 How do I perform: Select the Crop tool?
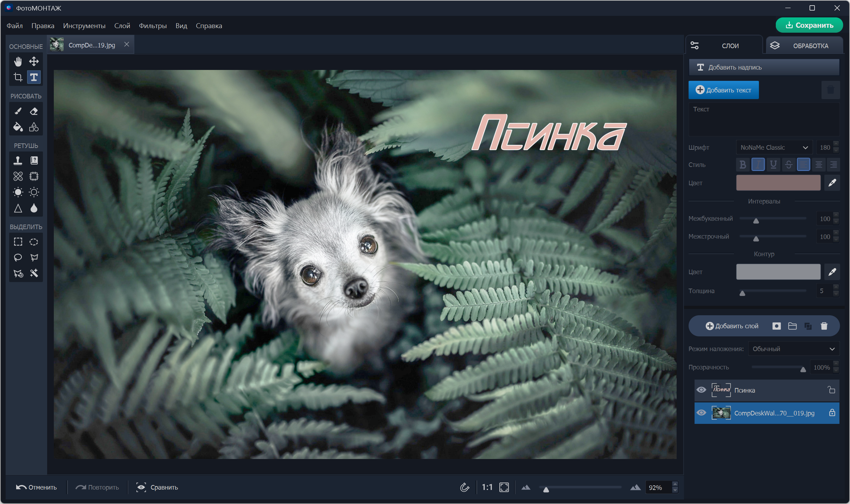click(18, 77)
